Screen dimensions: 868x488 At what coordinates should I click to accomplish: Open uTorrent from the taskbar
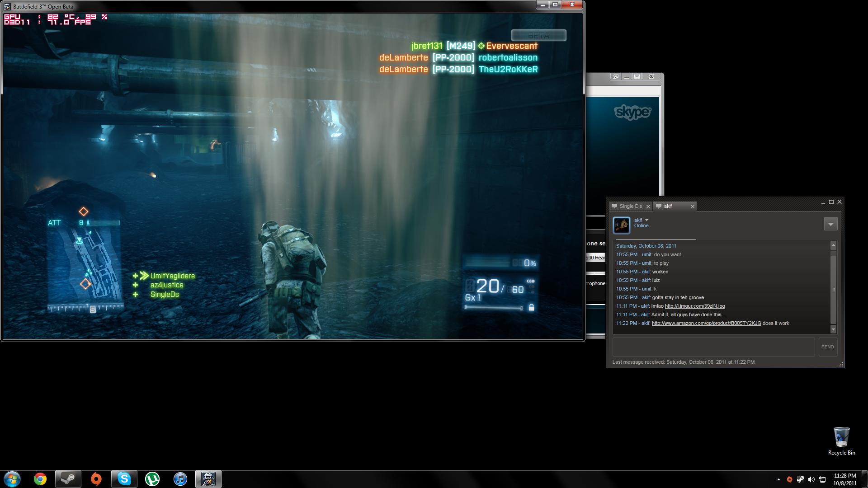coord(152,479)
